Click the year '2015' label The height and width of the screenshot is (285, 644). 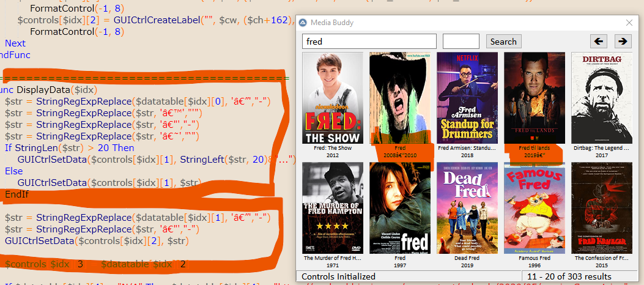point(602,265)
